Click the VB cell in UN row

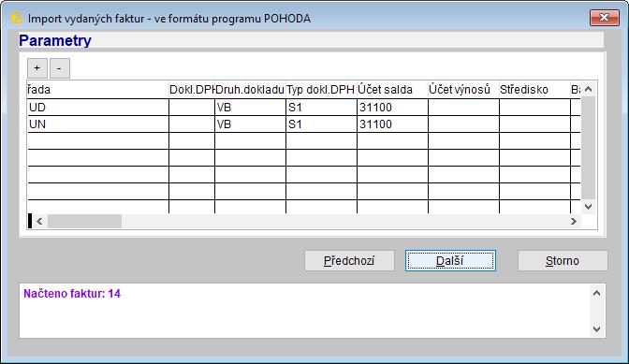click(x=250, y=124)
